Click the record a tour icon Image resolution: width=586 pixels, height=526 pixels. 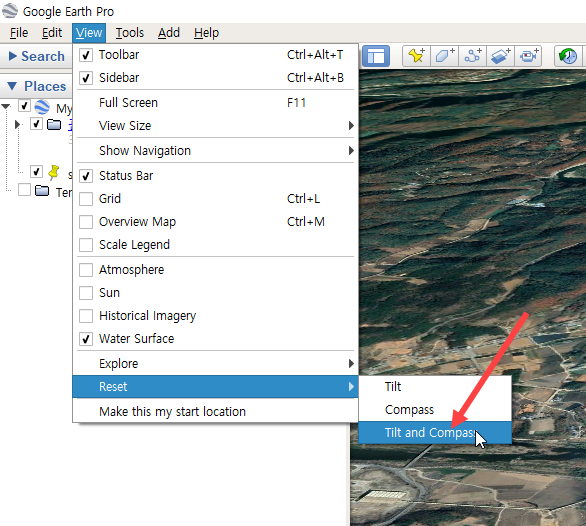pos(528,56)
